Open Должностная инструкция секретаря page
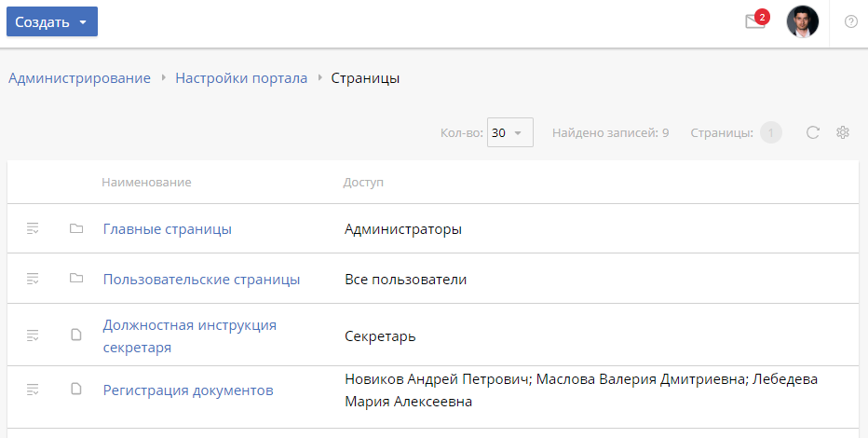This screenshot has width=868, height=438. [190, 336]
